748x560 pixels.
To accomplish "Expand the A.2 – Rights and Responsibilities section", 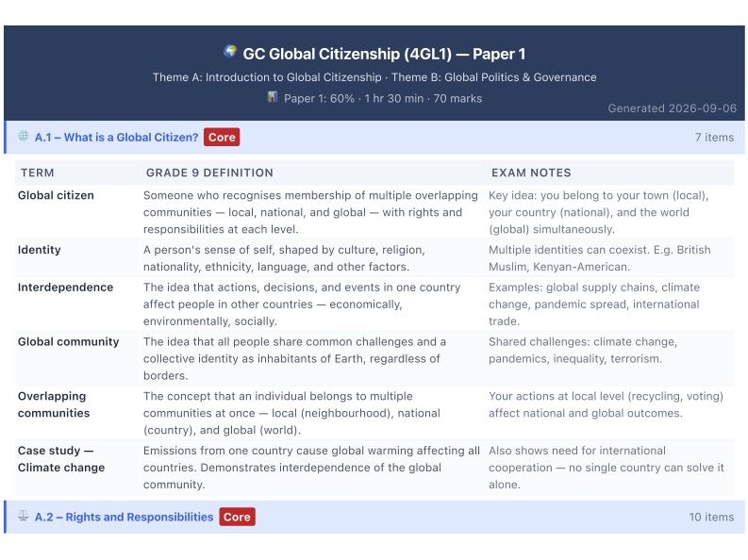I will click(x=374, y=518).
